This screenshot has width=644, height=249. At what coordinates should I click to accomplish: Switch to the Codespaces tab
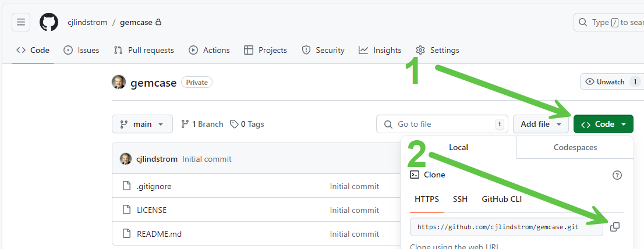(x=575, y=147)
